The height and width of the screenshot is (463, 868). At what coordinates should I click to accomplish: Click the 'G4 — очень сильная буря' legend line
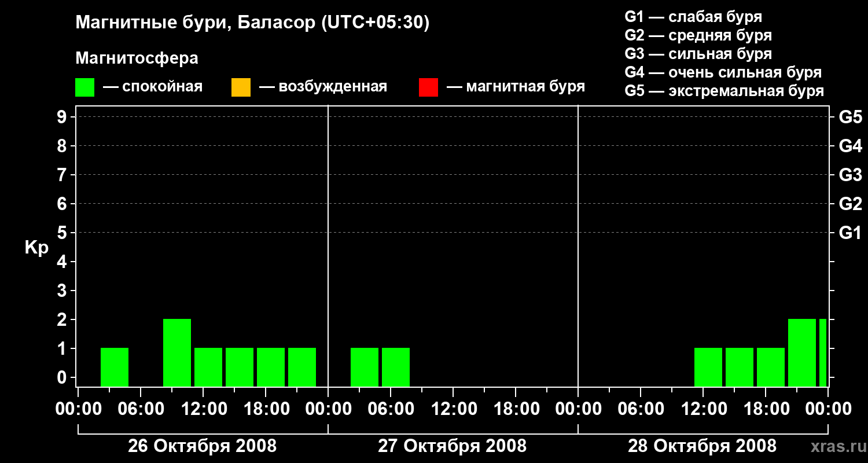[x=723, y=72]
